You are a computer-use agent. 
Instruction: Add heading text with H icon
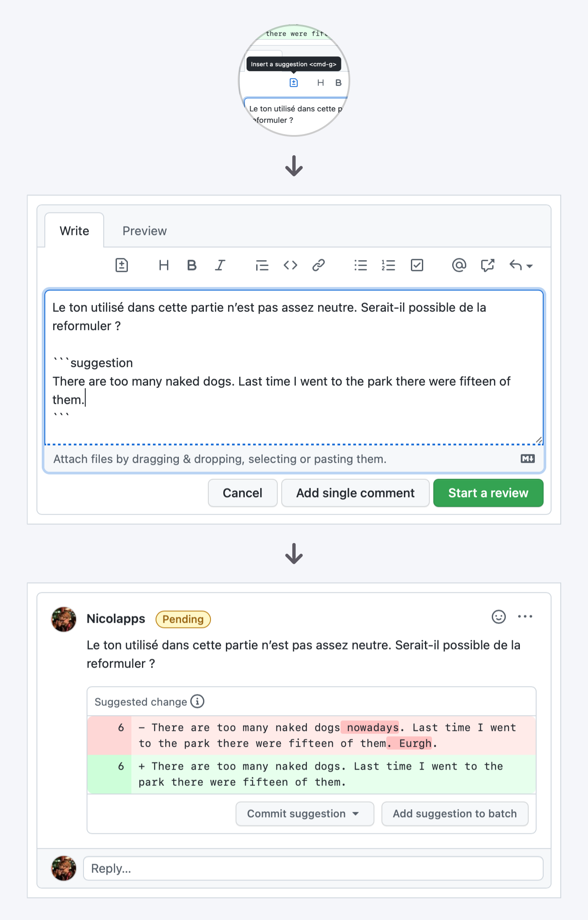pos(164,265)
